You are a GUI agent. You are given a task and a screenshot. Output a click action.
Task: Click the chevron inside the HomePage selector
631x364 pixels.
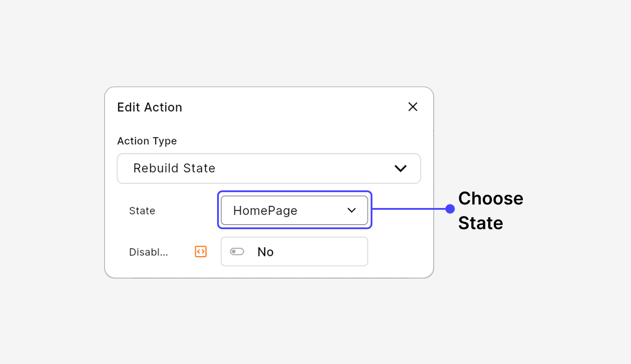(x=351, y=210)
